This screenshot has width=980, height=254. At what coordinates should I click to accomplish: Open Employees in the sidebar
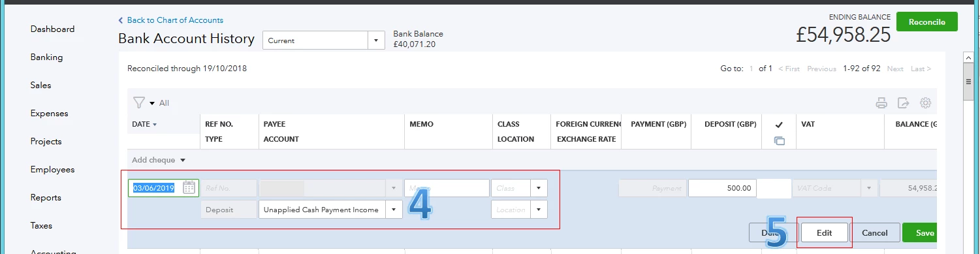click(53, 170)
